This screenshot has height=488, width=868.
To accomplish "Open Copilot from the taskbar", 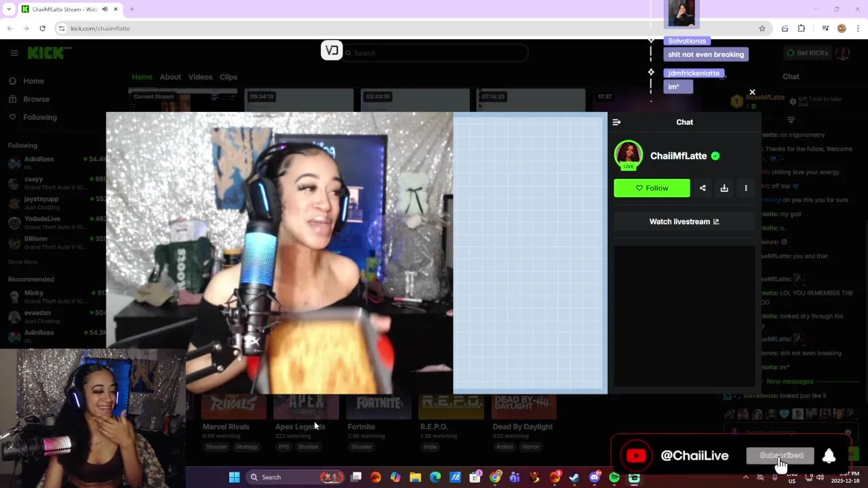I will pyautogui.click(x=395, y=477).
